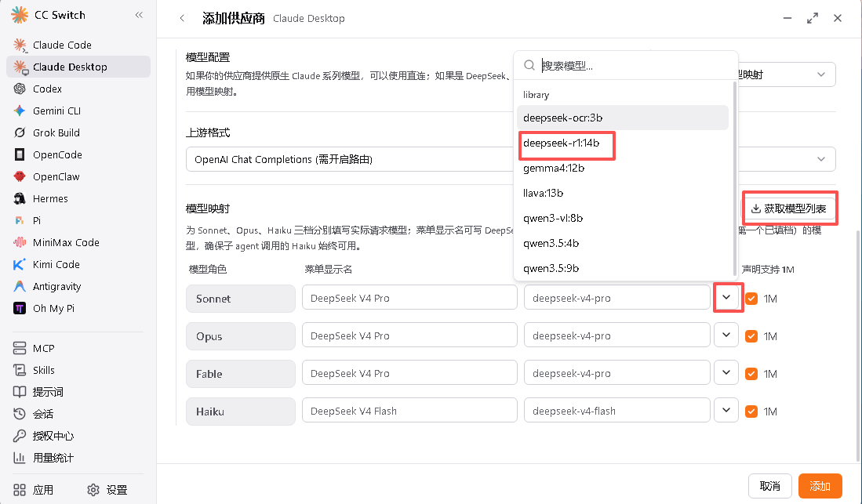Viewport: 862px width, 504px height.
Task: Open Oh My Pi sidebar item
Action: pos(78,309)
